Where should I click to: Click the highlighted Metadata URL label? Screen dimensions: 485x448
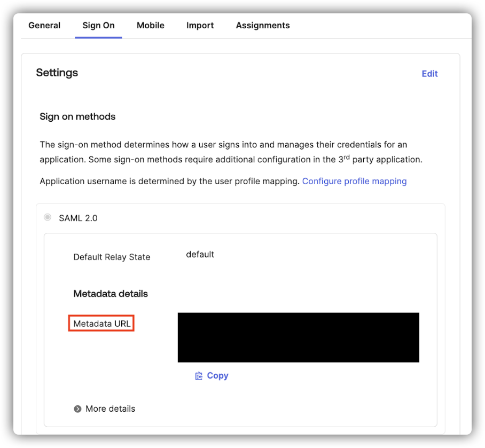click(101, 323)
